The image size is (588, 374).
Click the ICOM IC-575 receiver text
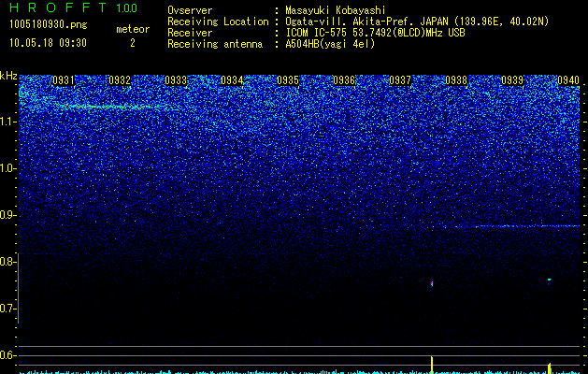375,33
